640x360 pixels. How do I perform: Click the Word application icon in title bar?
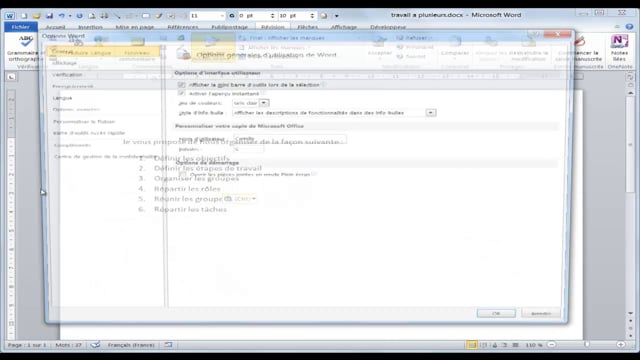click(10, 16)
